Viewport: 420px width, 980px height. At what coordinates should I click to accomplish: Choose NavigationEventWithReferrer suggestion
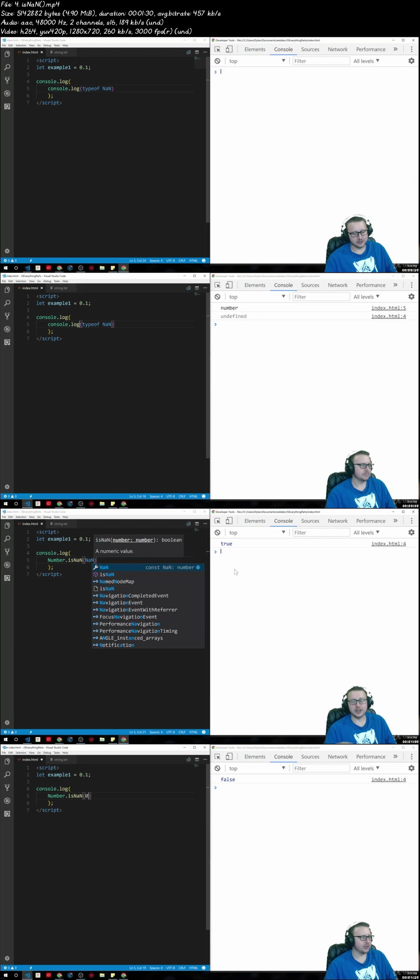tap(148, 610)
